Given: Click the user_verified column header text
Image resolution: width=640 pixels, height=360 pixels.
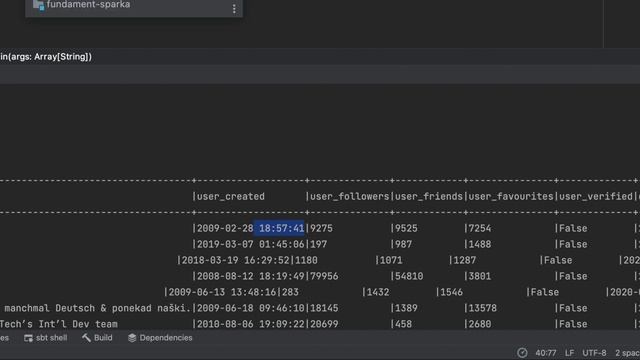Looking at the screenshot, I should click(596, 197).
